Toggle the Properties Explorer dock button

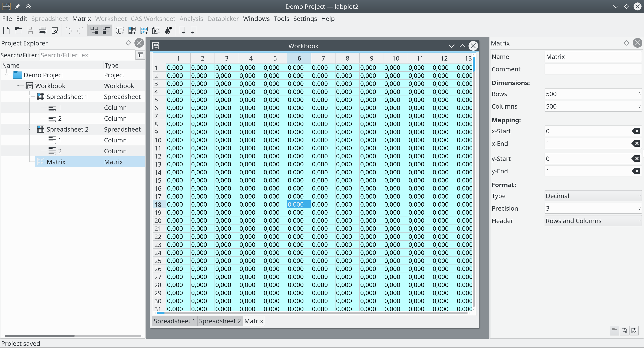(106, 31)
